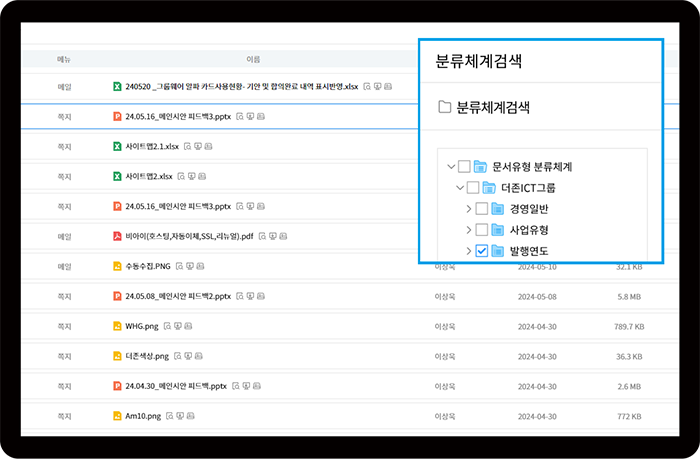The height and width of the screenshot is (459, 700).
Task: Click the 789.7 KB size cell
Action: [x=629, y=326]
